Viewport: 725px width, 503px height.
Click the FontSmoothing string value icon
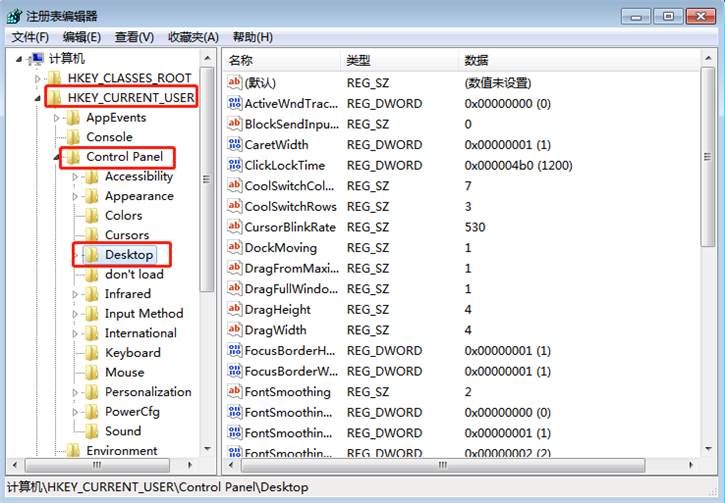pos(235,392)
